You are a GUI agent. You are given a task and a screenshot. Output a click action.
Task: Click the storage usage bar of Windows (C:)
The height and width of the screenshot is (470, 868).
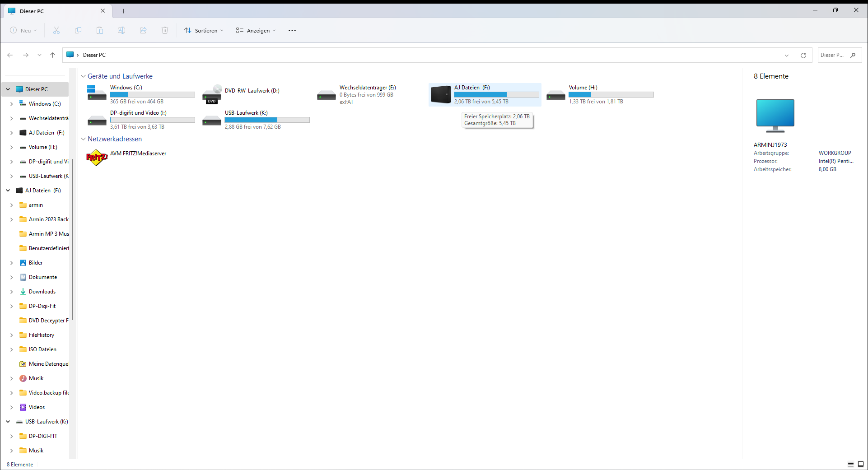click(152, 94)
